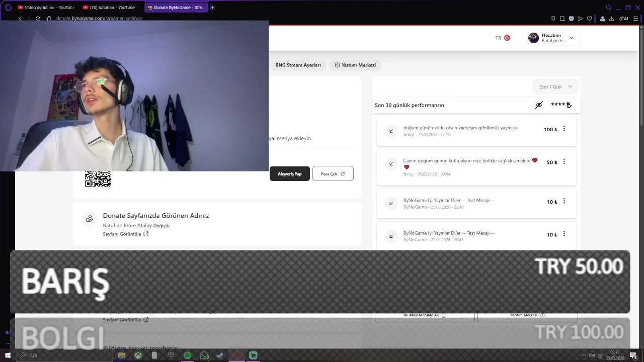644x362 pixels.
Task: Click incoming arrow icon on 20:45 message
Action: click(391, 236)
